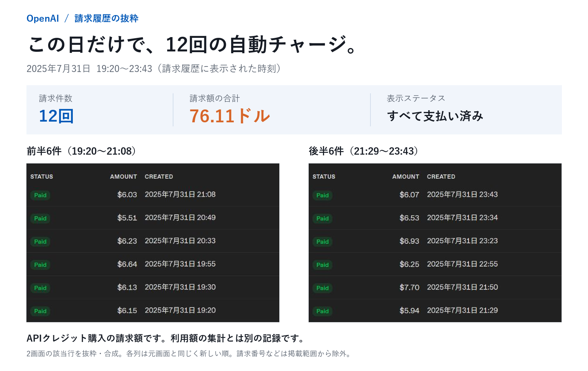Select the $5.51 amount cell

coord(127,217)
